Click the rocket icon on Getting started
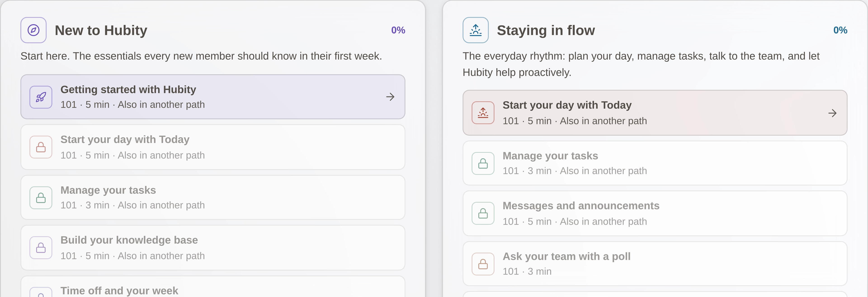868x297 pixels. point(41,97)
